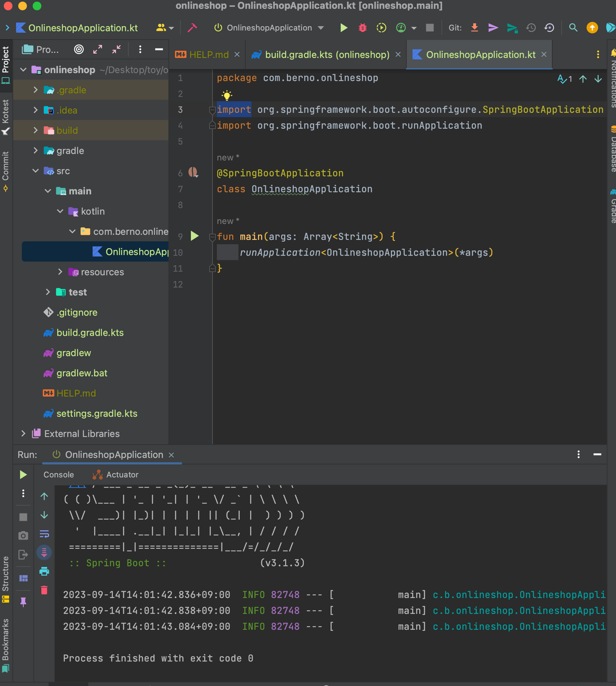Collapse all in Project panel
Viewport: 616px width, 686px height.
coord(116,49)
